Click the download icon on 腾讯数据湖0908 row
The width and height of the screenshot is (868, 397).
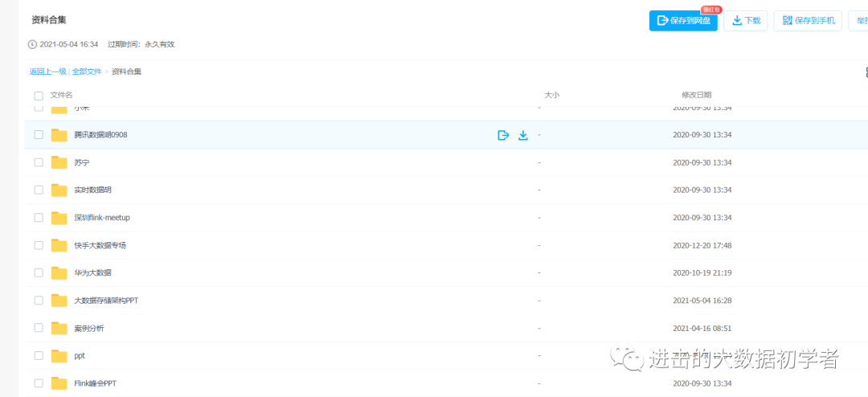[523, 135]
